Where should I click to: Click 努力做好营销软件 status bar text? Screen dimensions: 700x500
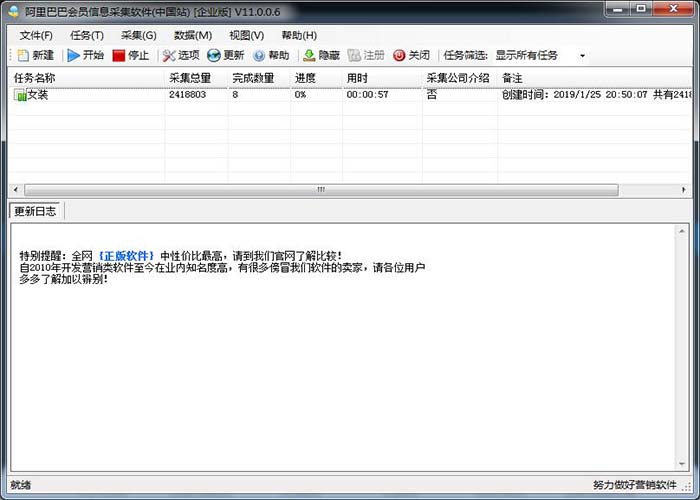point(635,485)
